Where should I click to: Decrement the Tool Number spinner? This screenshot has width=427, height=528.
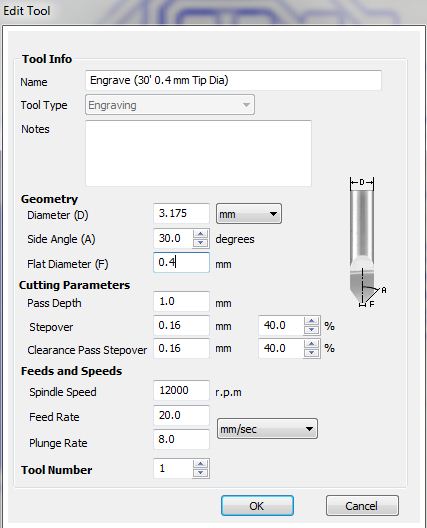click(201, 472)
